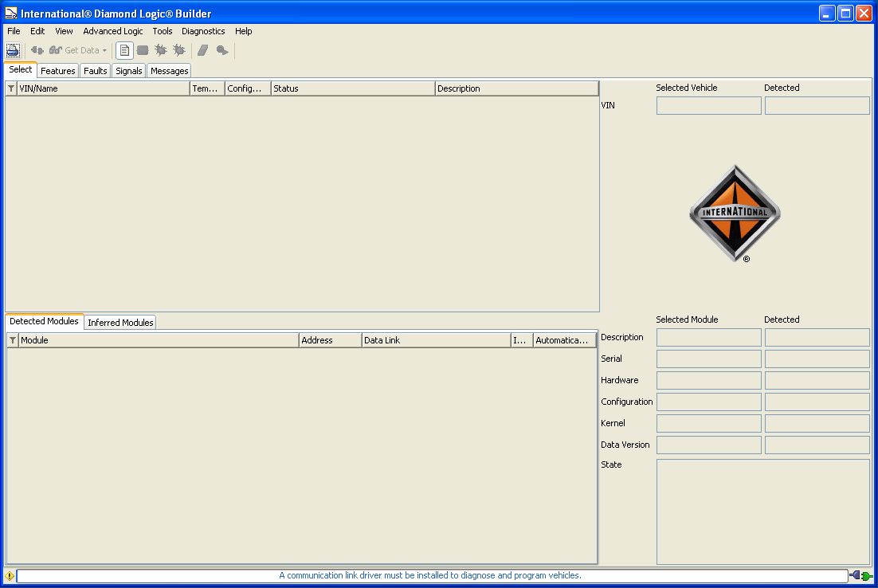Click the connection plug icon in status bar
Screen dimensions: 878x588
click(x=861, y=575)
